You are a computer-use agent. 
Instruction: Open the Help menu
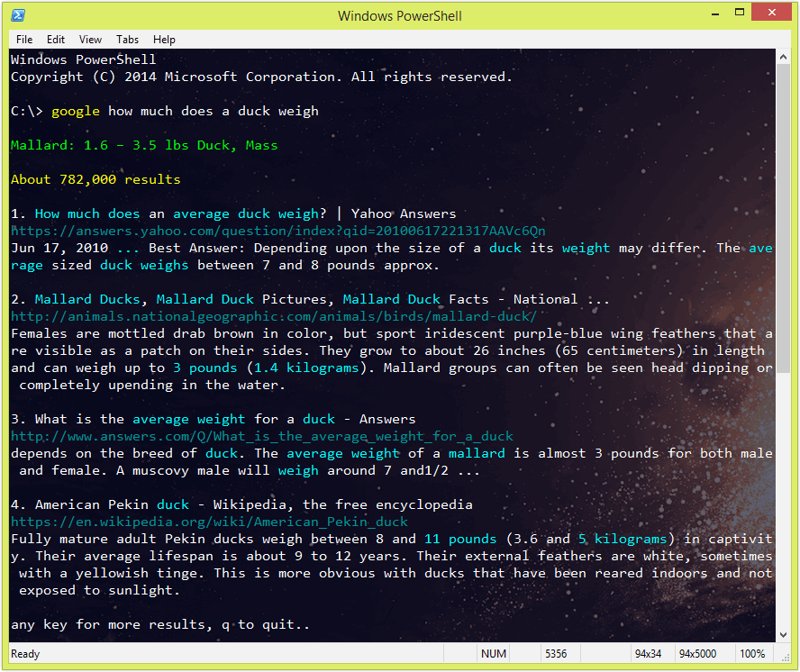(x=164, y=40)
